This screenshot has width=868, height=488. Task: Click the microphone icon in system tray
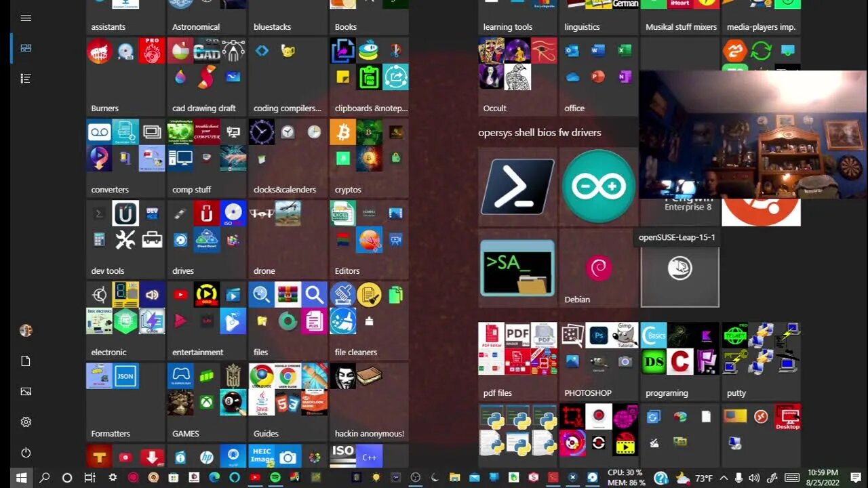(x=738, y=479)
